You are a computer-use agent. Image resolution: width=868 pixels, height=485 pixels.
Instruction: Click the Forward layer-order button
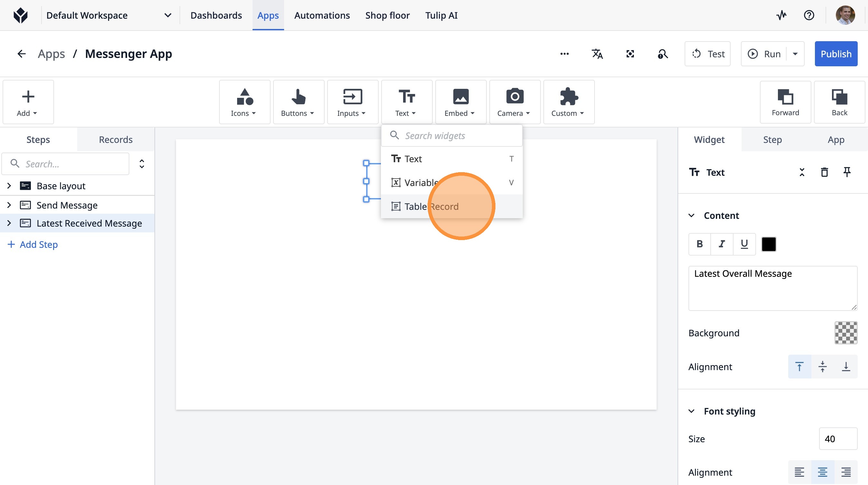[x=785, y=102]
